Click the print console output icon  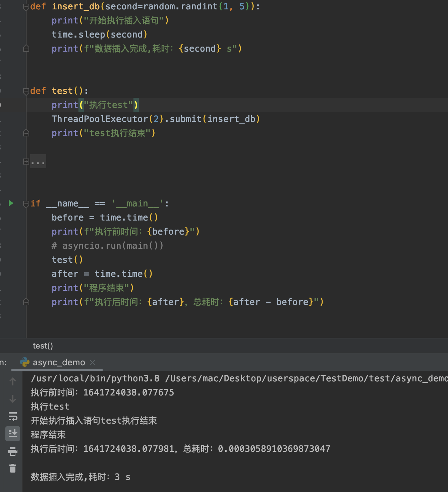click(x=13, y=451)
